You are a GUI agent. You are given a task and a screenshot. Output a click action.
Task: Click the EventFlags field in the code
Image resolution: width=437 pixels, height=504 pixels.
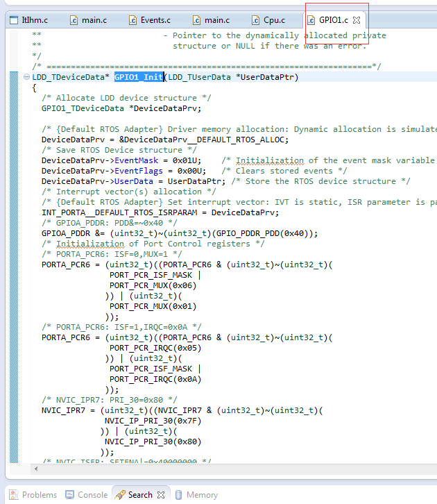click(139, 171)
